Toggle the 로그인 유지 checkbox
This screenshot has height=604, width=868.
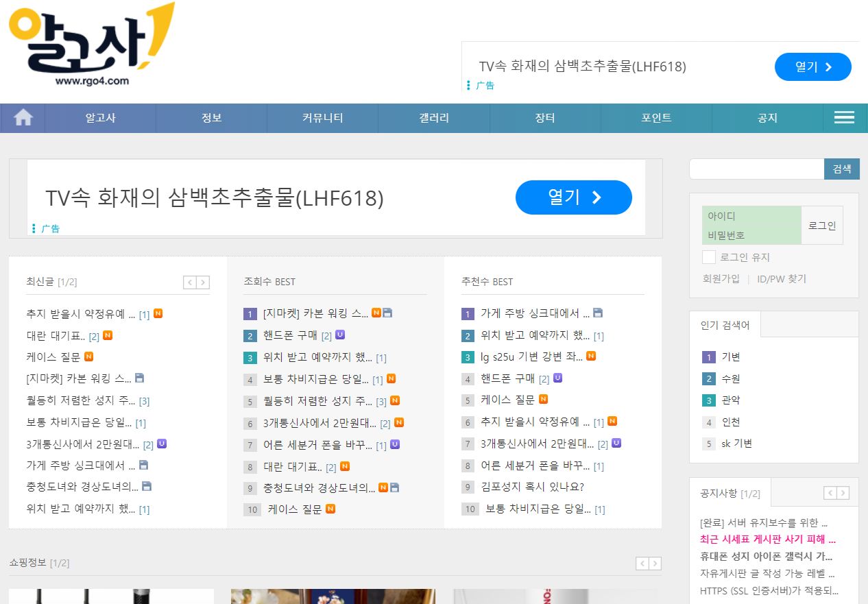click(x=709, y=257)
